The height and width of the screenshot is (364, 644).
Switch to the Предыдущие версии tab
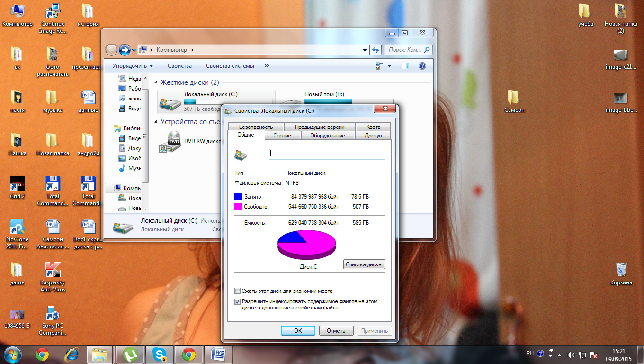[x=319, y=127]
